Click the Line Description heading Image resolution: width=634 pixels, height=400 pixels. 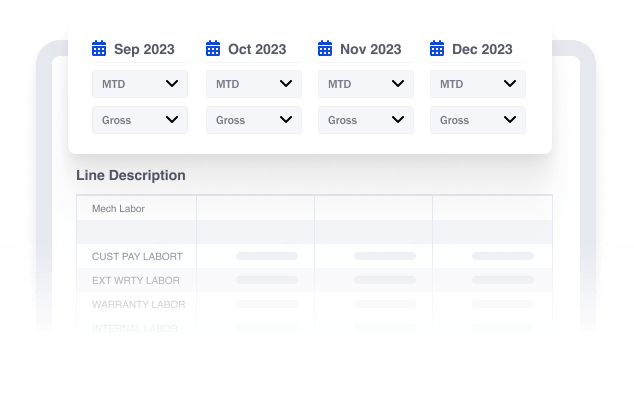point(131,175)
